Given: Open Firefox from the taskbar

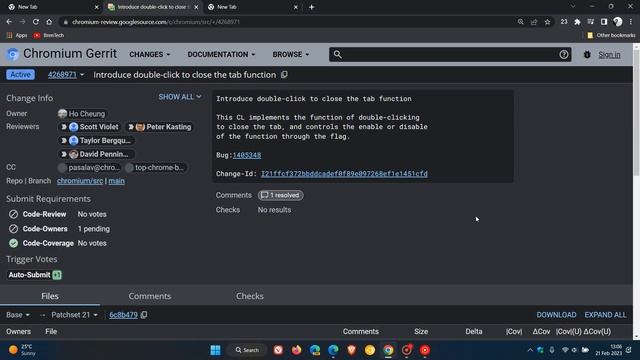Looking at the screenshot, I should (x=296, y=350).
